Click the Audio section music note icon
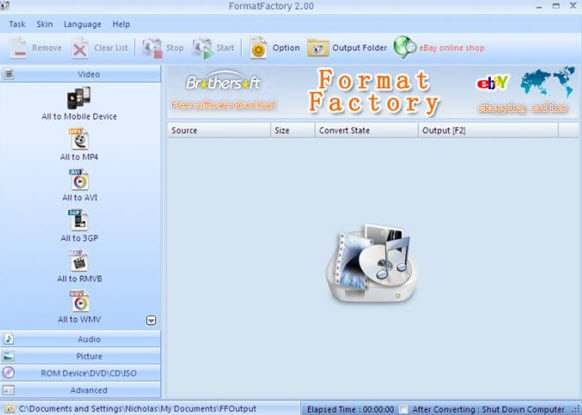The height and width of the screenshot is (415, 582). [9, 339]
